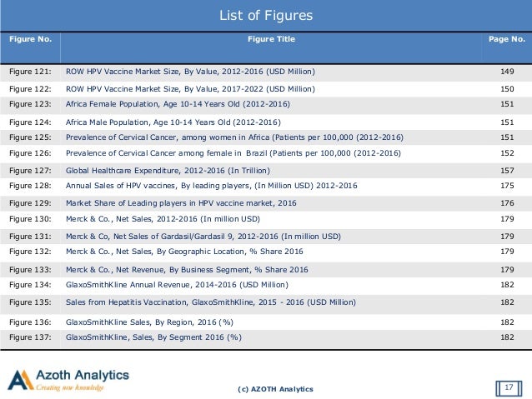The width and height of the screenshot is (532, 399).
Task: Select Merck & Co., Net Sales 2012-2016 title
Action: [x=163, y=219]
